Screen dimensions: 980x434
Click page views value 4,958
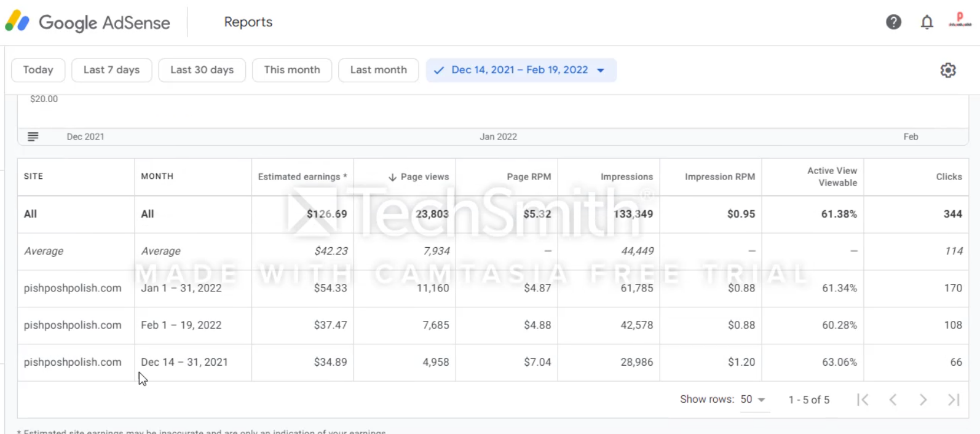(436, 363)
